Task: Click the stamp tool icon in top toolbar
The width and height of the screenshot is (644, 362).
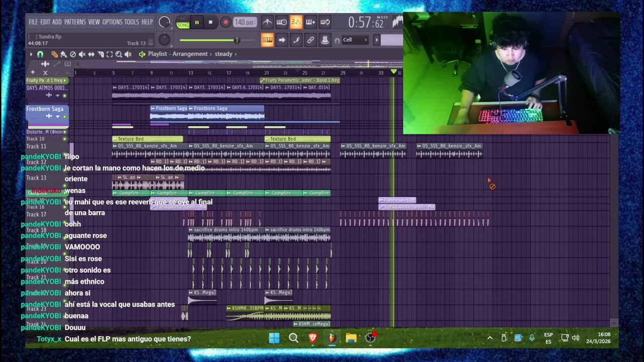Action: pyautogui.click(x=325, y=40)
